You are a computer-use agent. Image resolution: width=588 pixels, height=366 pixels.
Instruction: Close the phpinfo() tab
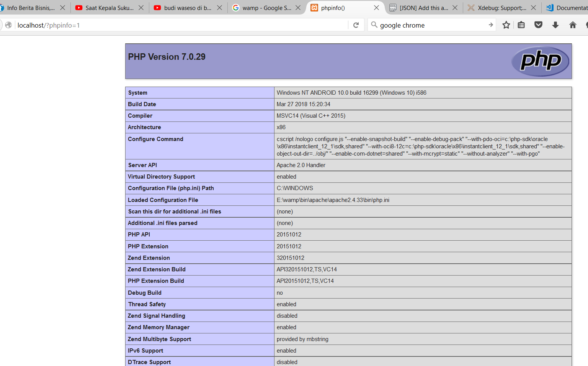(x=376, y=8)
